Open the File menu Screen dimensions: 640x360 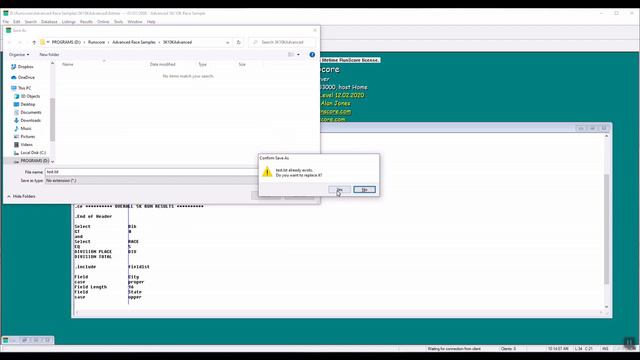pyautogui.click(x=6, y=22)
